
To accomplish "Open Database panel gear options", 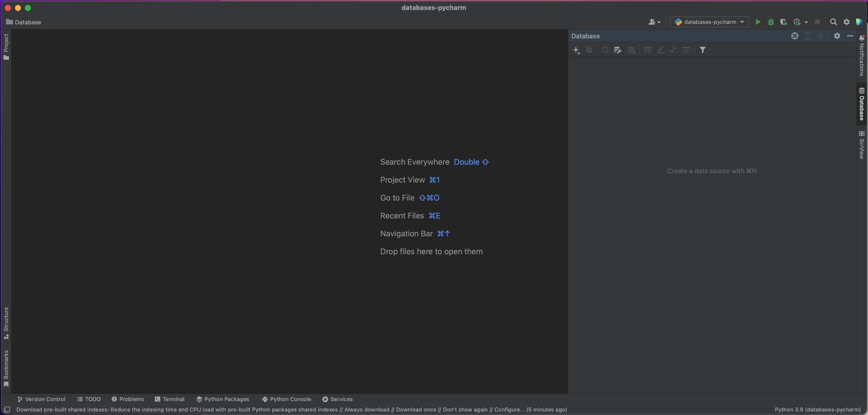I will pyautogui.click(x=837, y=36).
